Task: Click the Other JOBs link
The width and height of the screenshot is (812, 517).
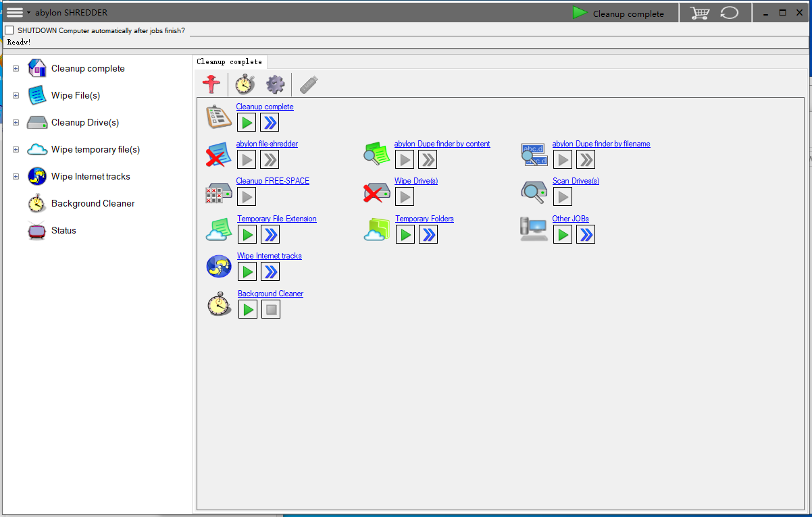Action: [x=571, y=219]
